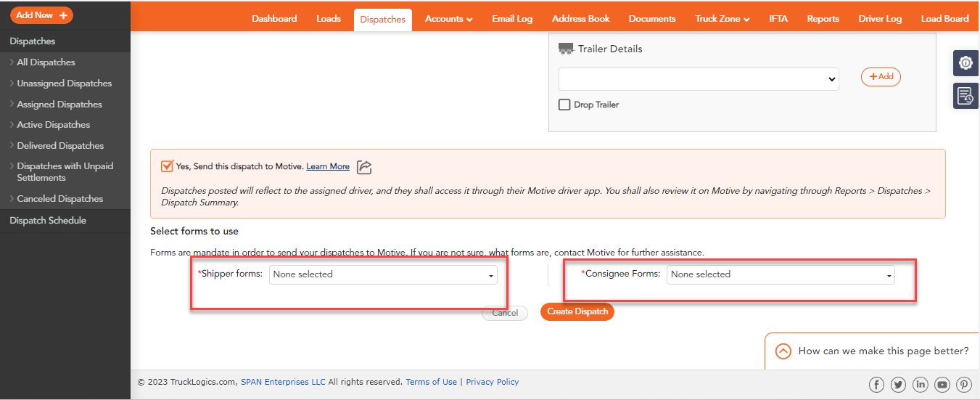
Task: Click the Facebook icon in footer
Action: [876, 385]
